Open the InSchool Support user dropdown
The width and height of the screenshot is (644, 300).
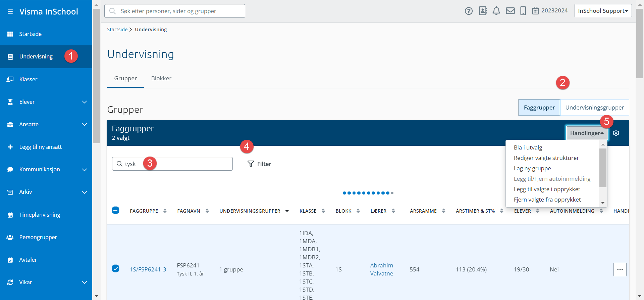click(x=603, y=11)
